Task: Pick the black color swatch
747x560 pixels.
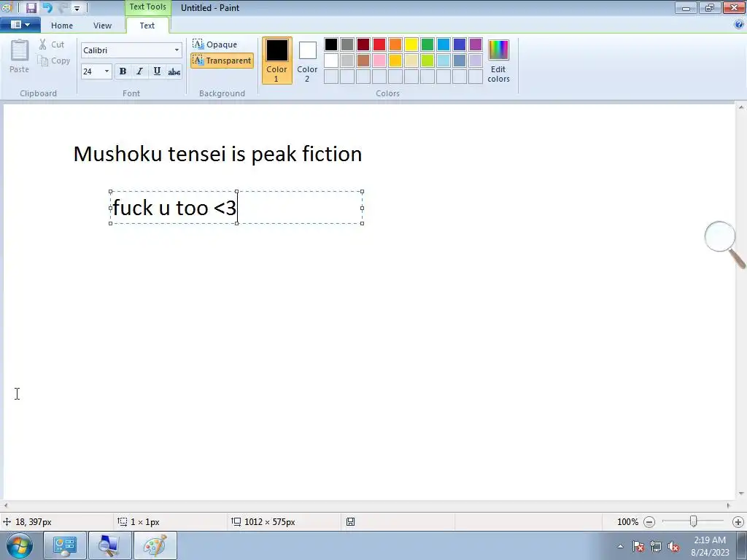Action: (x=331, y=44)
